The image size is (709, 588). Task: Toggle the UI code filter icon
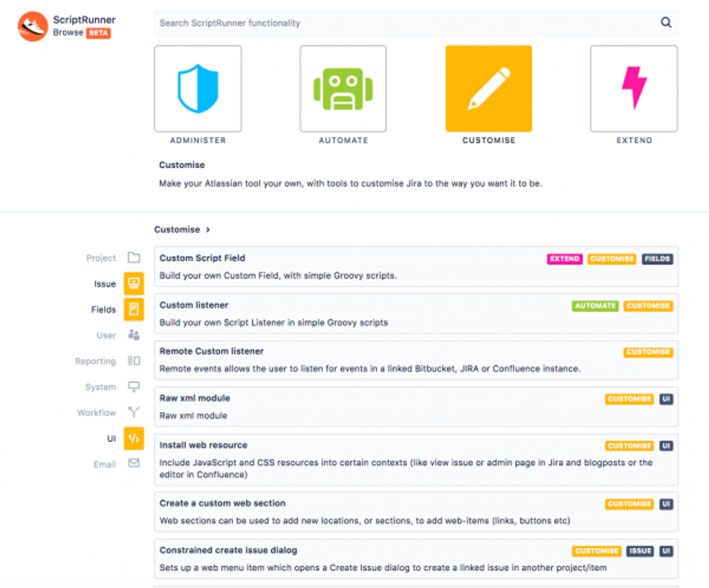(x=134, y=438)
